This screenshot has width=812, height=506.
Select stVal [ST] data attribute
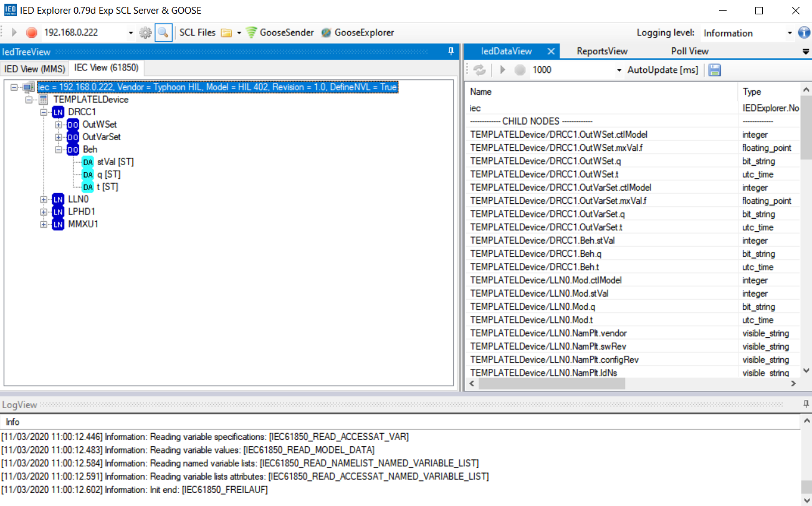pyautogui.click(x=115, y=162)
